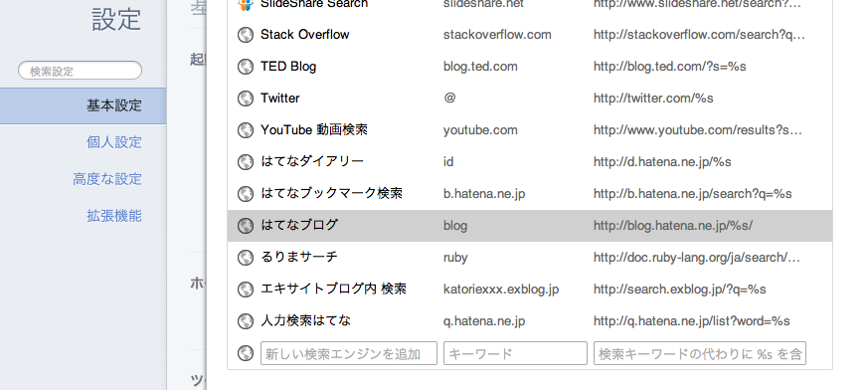This screenshot has width=868, height=390.
Task: Click the http://twitter.com/%s URL
Action: [x=653, y=98]
